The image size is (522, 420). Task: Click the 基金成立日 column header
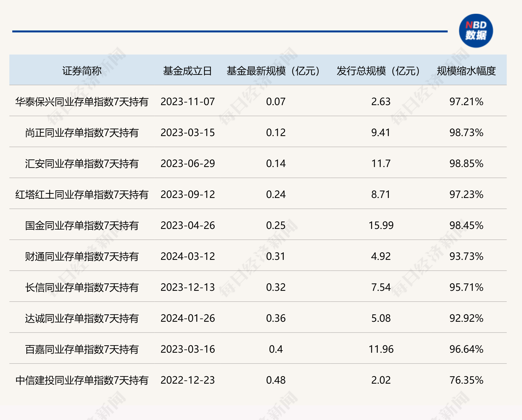(188, 71)
